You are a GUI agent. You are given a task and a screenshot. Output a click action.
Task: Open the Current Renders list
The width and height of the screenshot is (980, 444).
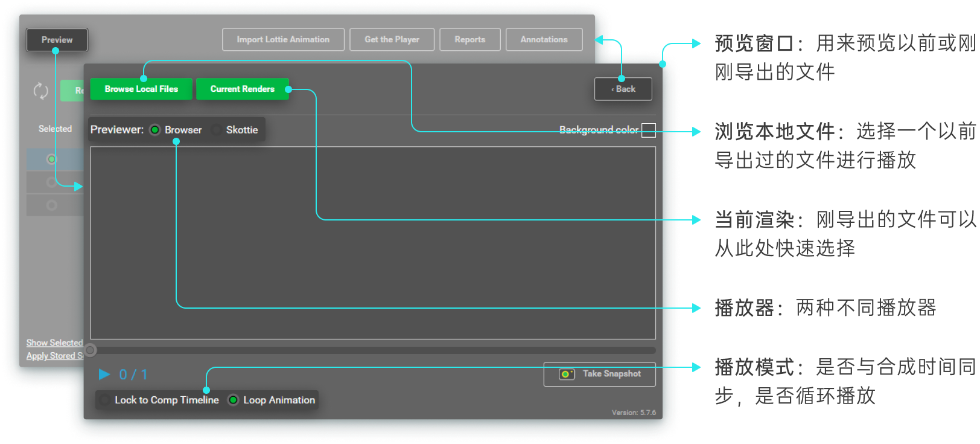(242, 89)
